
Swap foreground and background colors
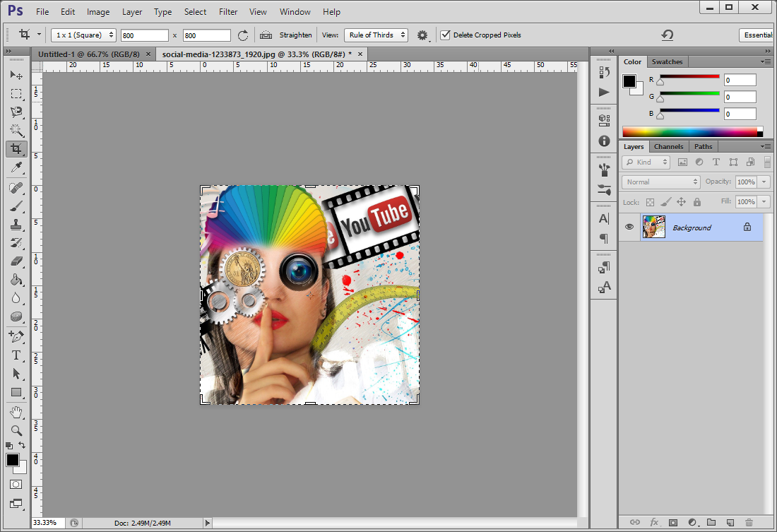click(x=22, y=445)
